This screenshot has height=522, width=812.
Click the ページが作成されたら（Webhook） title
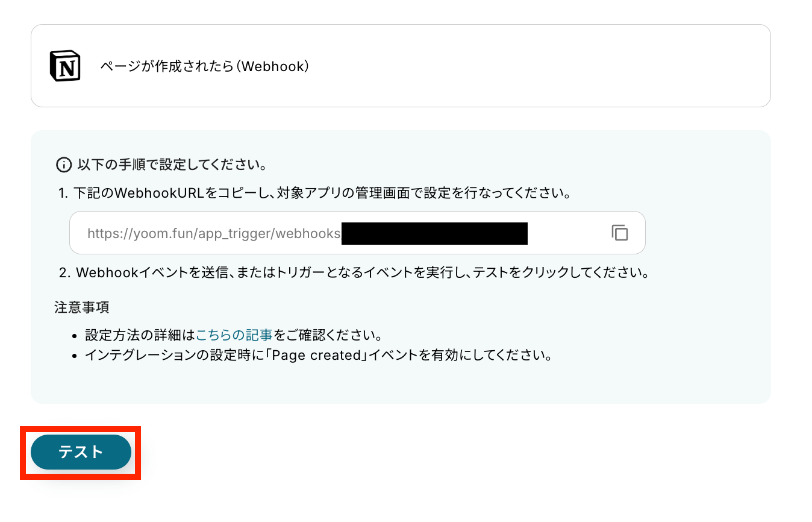pos(204,66)
